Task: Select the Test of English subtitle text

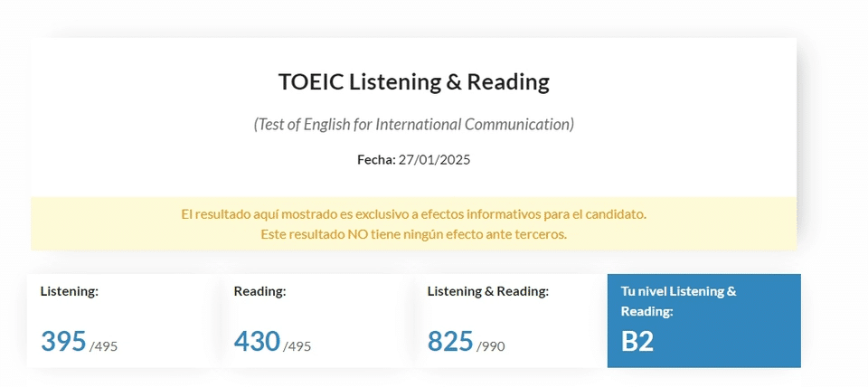Action: tap(413, 124)
